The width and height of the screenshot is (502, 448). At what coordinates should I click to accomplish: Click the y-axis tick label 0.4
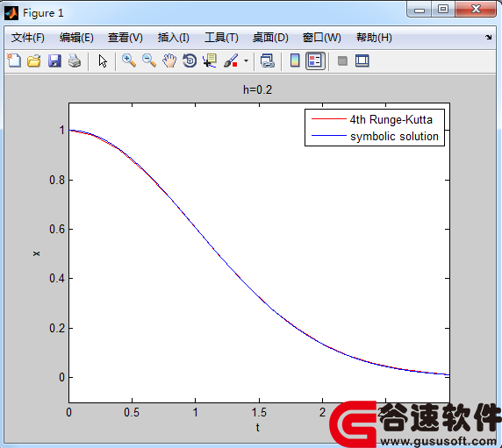click(x=57, y=279)
